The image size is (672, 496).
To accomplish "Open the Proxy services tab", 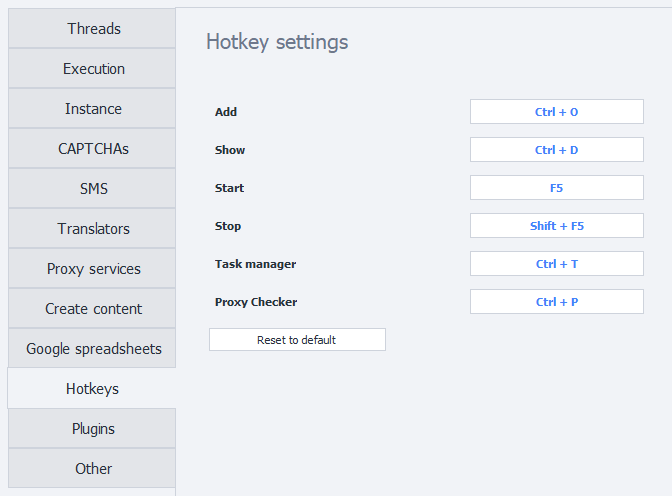I will pos(93,269).
